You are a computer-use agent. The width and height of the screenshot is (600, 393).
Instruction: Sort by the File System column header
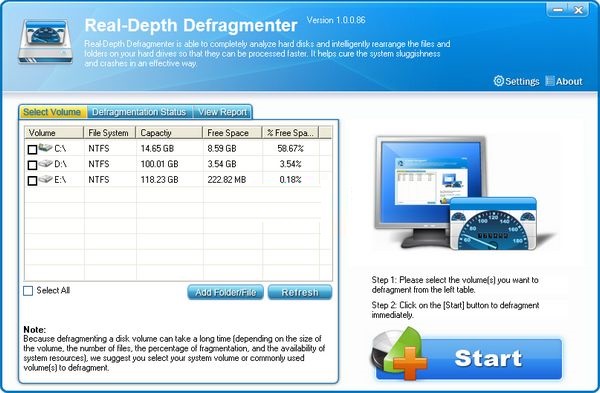(109, 133)
